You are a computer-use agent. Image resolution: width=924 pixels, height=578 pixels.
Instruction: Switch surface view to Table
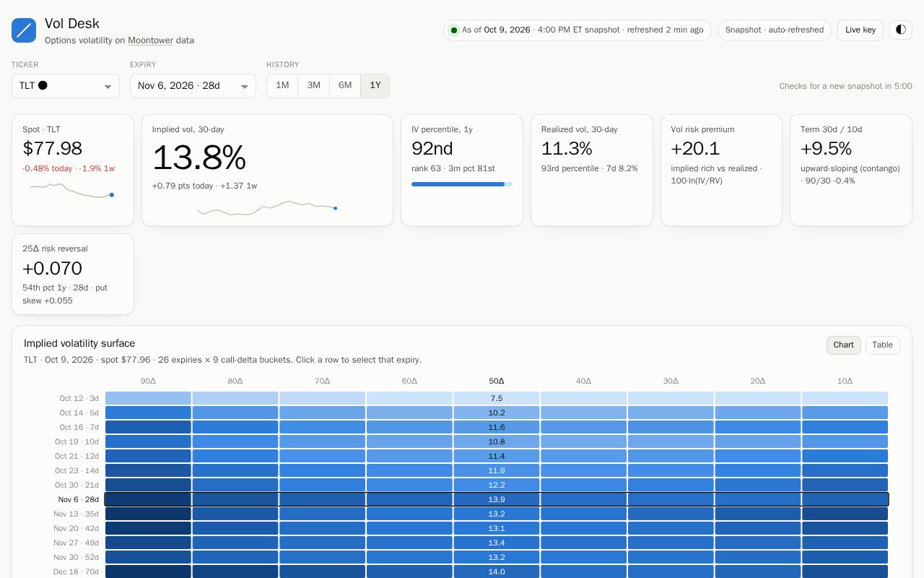pos(883,345)
